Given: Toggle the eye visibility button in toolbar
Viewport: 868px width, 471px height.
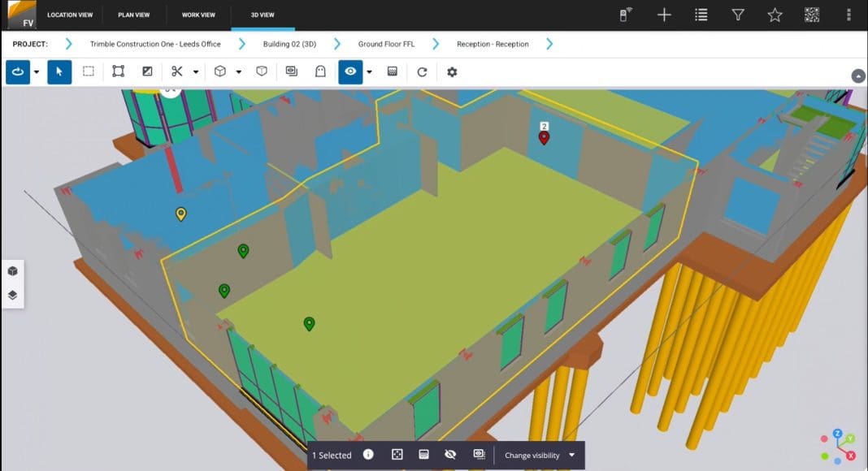Looking at the screenshot, I should pos(350,71).
